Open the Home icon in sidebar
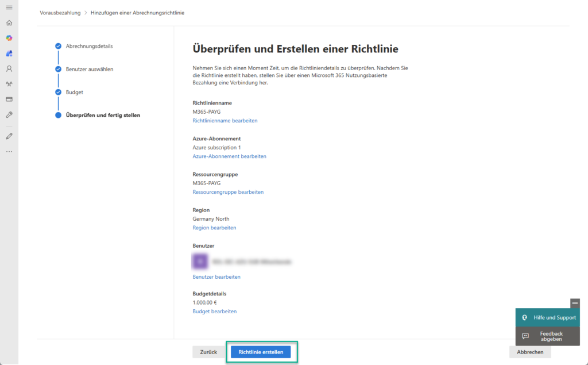 pyautogui.click(x=9, y=23)
